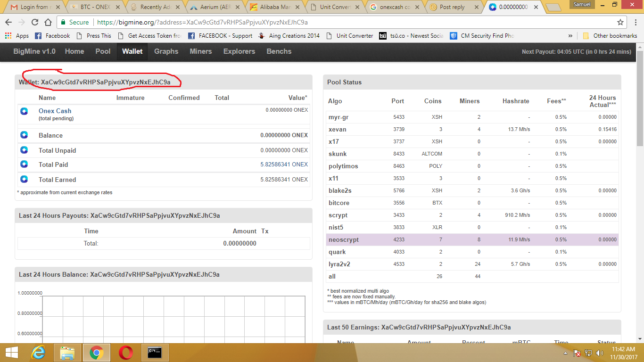
Task: Open Aing Creations 2014 bookmark
Action: pyautogui.click(x=289, y=35)
